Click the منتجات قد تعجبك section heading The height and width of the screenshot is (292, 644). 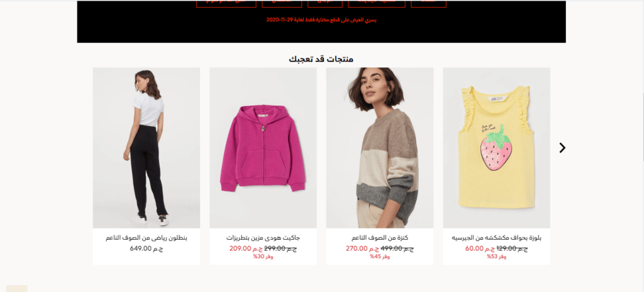coord(321,59)
